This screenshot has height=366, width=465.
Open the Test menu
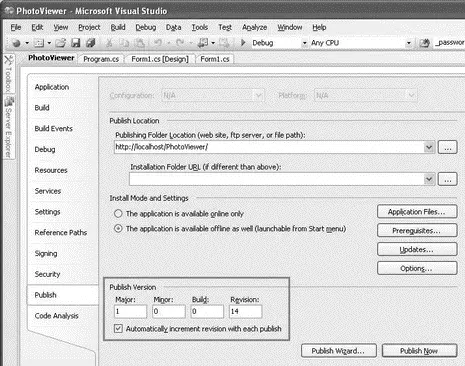click(225, 27)
